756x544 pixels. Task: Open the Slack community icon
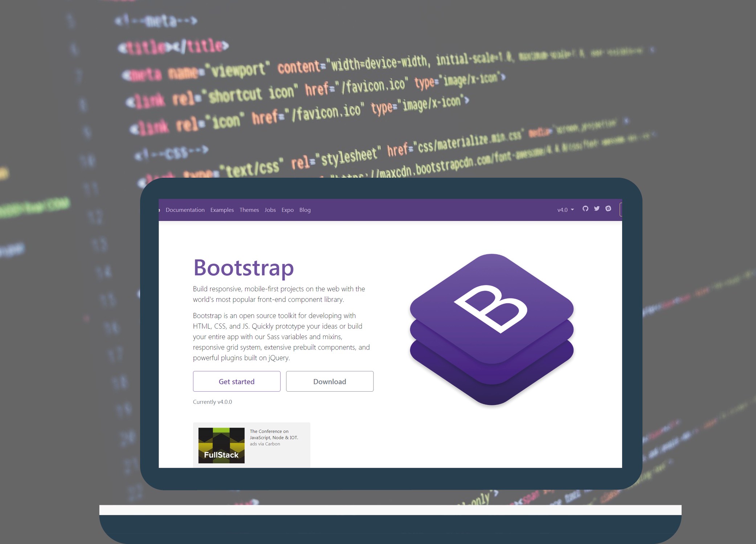pos(608,209)
